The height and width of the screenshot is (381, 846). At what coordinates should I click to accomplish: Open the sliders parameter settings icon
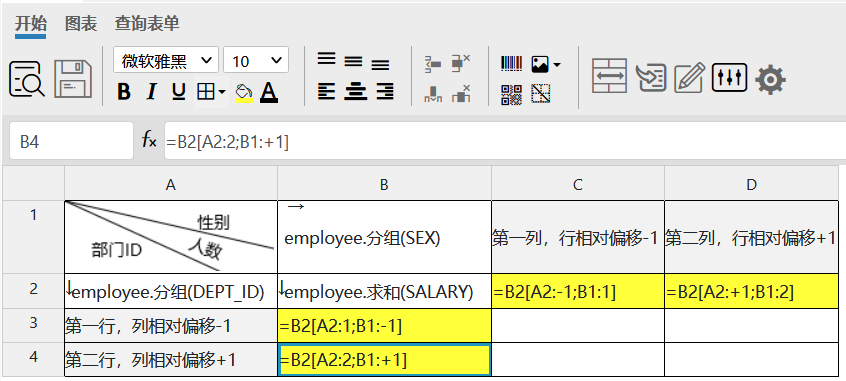click(x=729, y=78)
